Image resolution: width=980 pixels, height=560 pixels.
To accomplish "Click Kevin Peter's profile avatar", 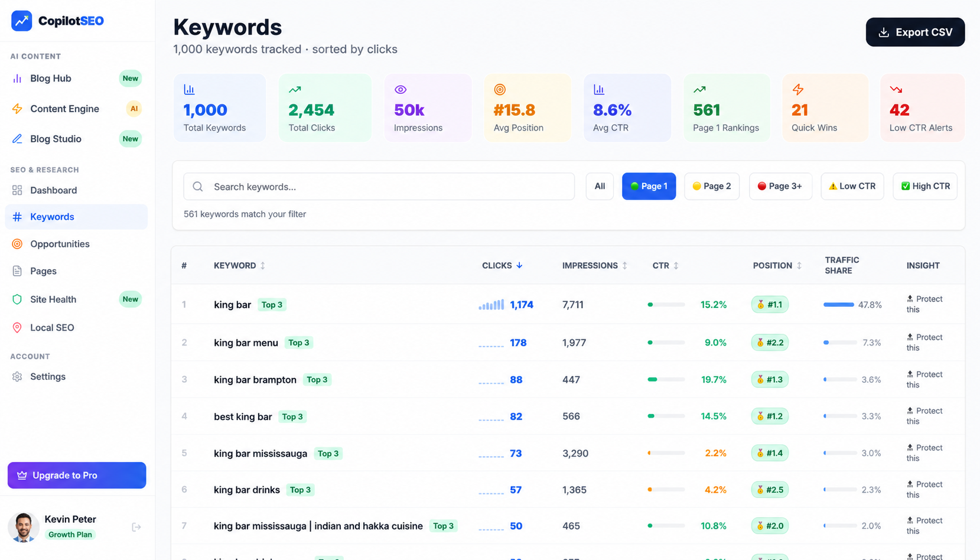I will [24, 528].
